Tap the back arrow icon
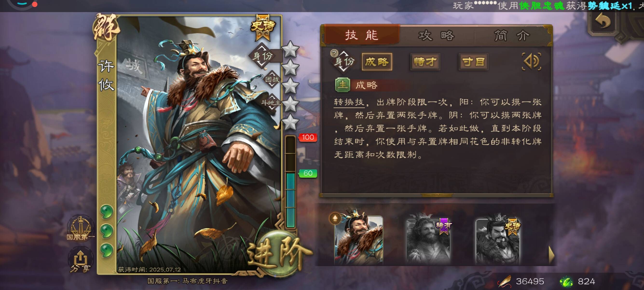This screenshot has height=290, width=644. coord(603,21)
